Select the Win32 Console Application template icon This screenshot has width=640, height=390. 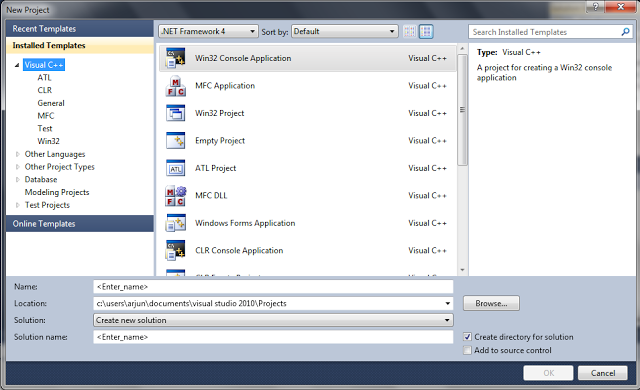[176, 58]
